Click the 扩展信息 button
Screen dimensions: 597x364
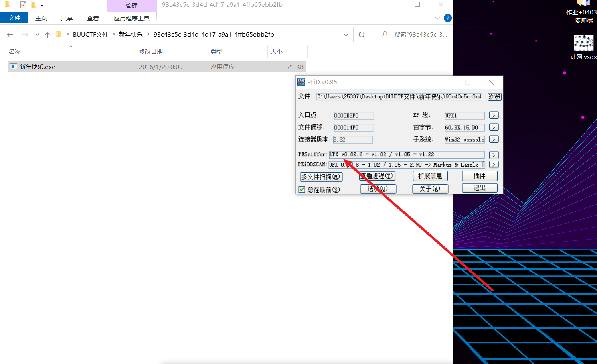[430, 176]
